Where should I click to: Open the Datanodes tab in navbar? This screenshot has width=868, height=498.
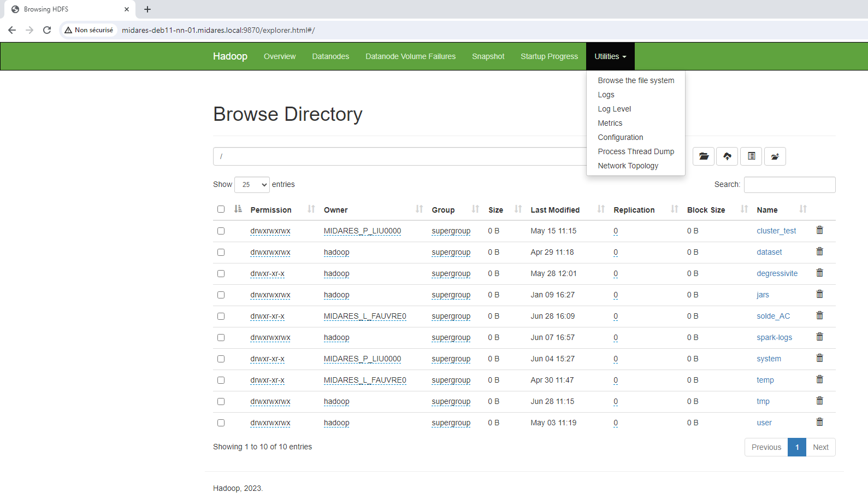click(x=330, y=56)
